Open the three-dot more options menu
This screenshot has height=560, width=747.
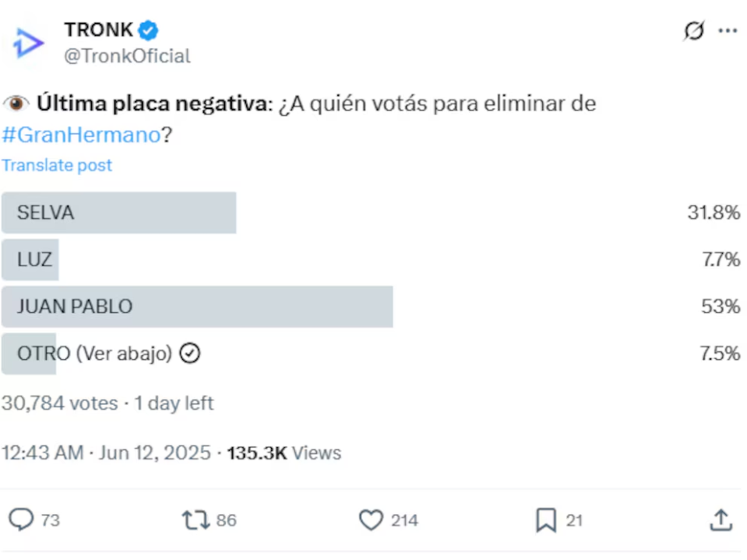click(728, 31)
